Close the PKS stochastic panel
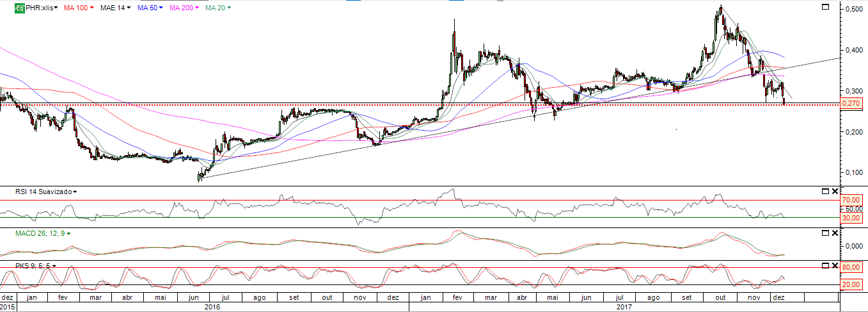 (x=834, y=265)
